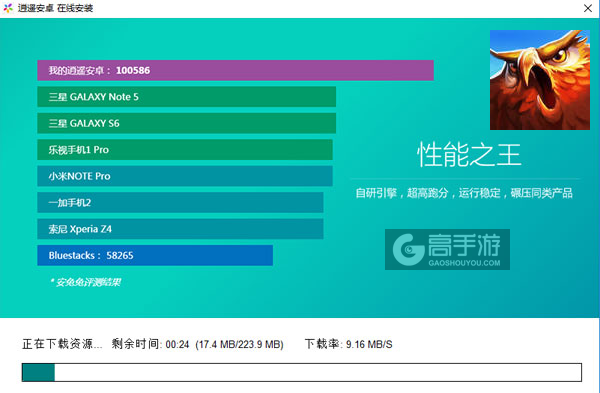Click the 17.4 MB/223.9 MB size text
Viewport: 600px width, 393px height.
click(x=240, y=345)
